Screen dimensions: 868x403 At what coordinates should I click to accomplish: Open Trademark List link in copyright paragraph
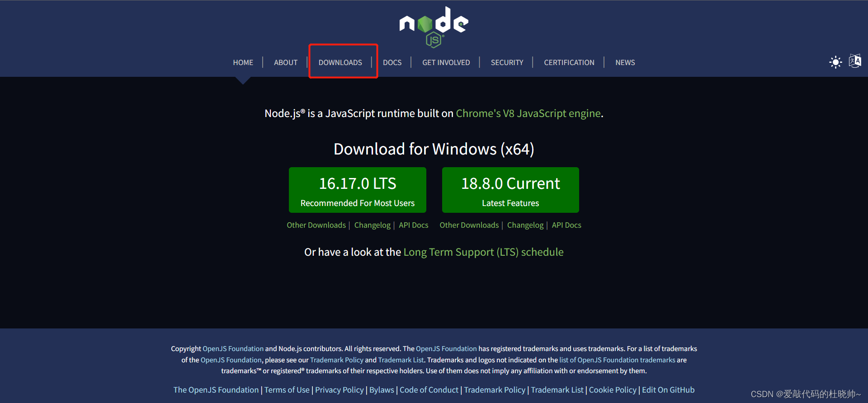click(x=401, y=360)
